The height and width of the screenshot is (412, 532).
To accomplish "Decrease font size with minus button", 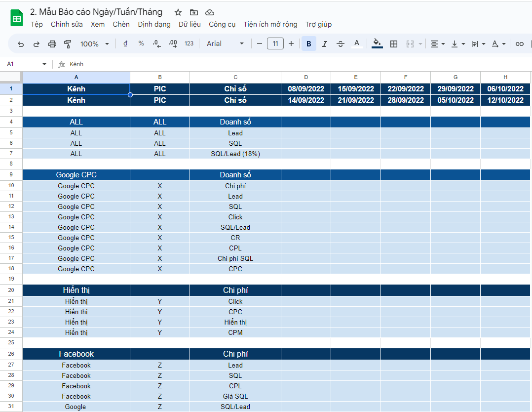I will tap(260, 44).
